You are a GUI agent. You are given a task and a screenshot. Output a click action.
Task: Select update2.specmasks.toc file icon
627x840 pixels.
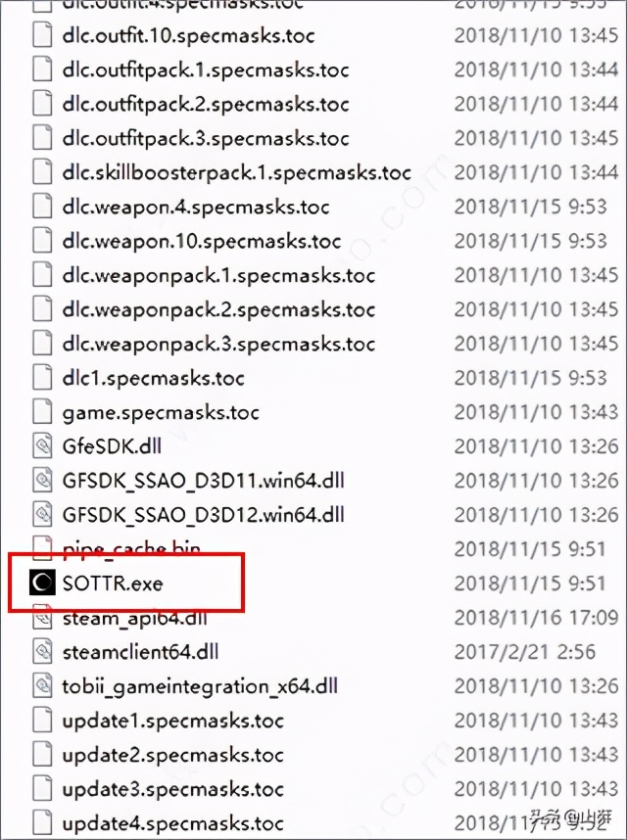[42, 754]
